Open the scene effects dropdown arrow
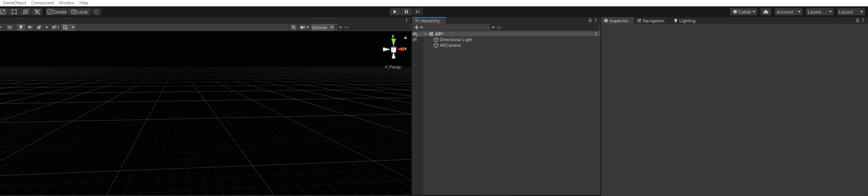This screenshot has height=196, width=868. 46,27
